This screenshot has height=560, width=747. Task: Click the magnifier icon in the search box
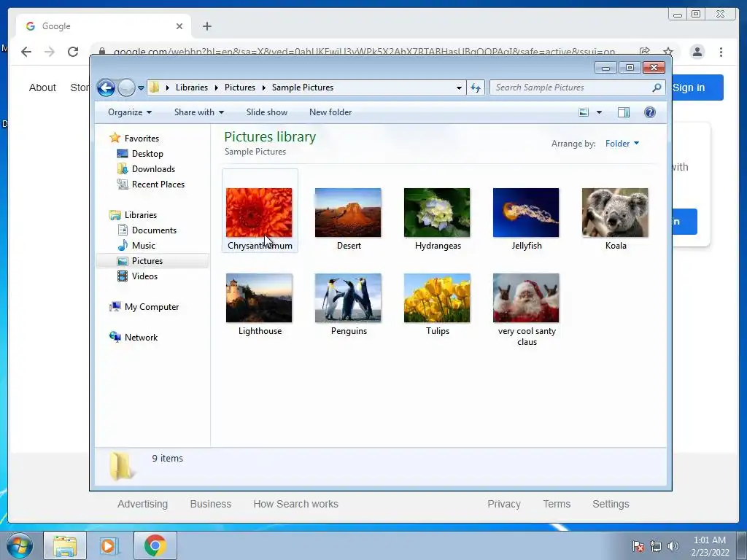[x=657, y=87]
